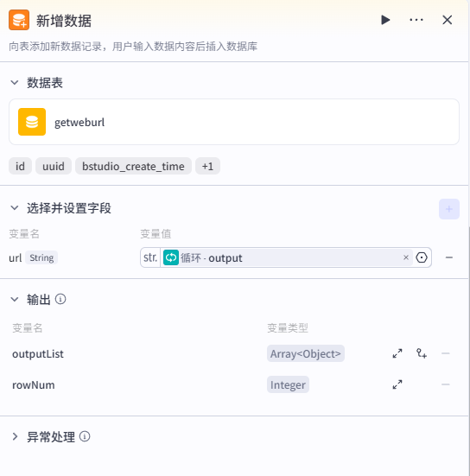Show the +1 hidden field tag
Viewport: 470px width, 476px height.
[x=207, y=166]
